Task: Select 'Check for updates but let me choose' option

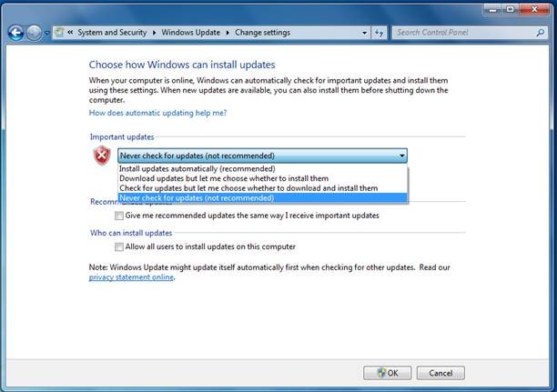Action: [x=262, y=188]
